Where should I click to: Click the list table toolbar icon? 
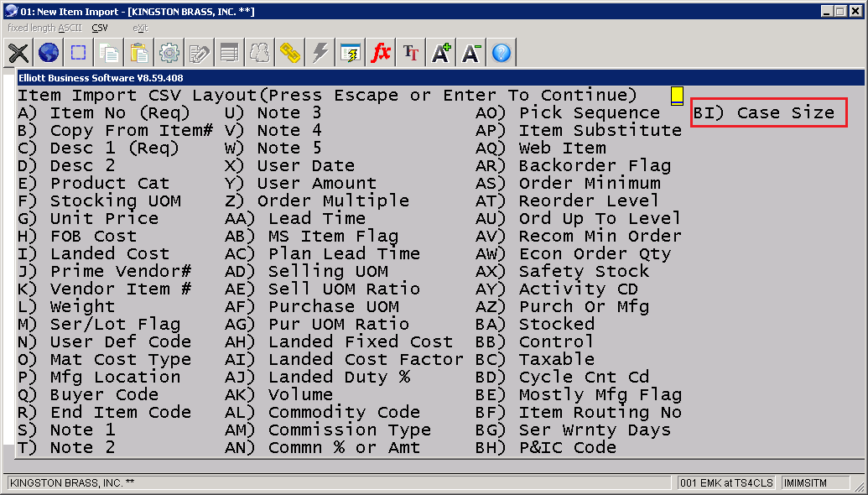[229, 53]
